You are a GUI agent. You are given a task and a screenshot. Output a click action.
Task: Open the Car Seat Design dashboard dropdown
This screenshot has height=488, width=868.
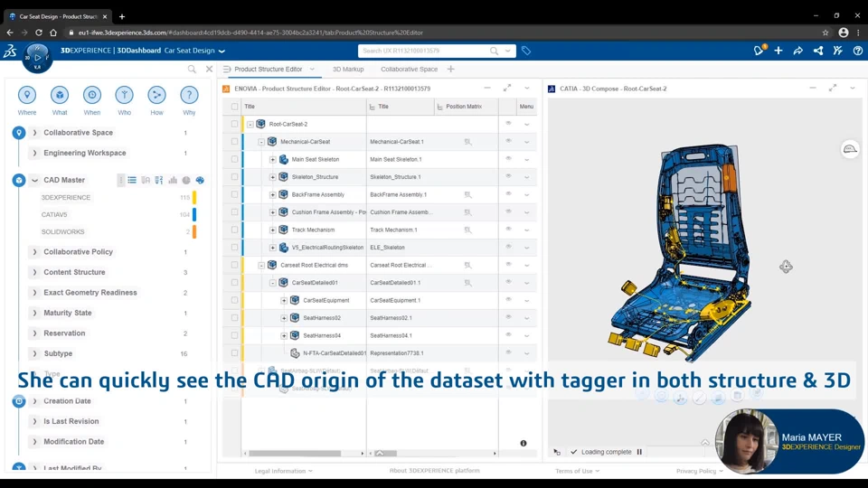[x=222, y=51]
